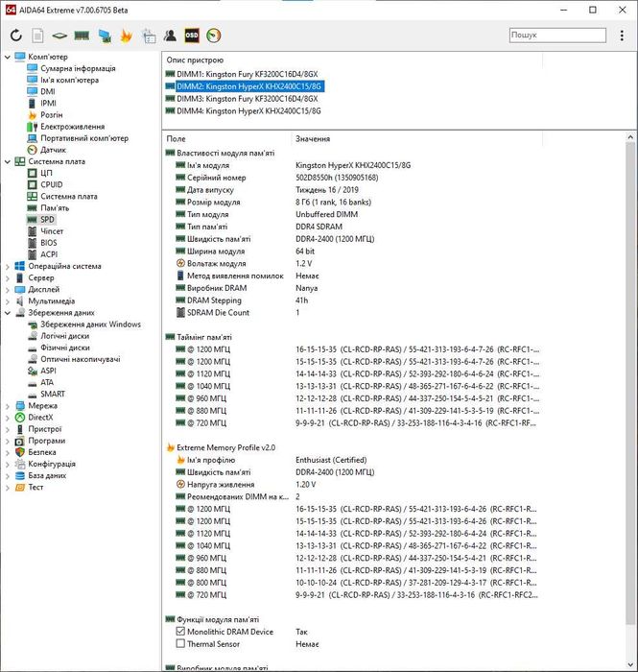Click the scrollbar up arrow
This screenshot has width=638, height=672.
(x=630, y=137)
